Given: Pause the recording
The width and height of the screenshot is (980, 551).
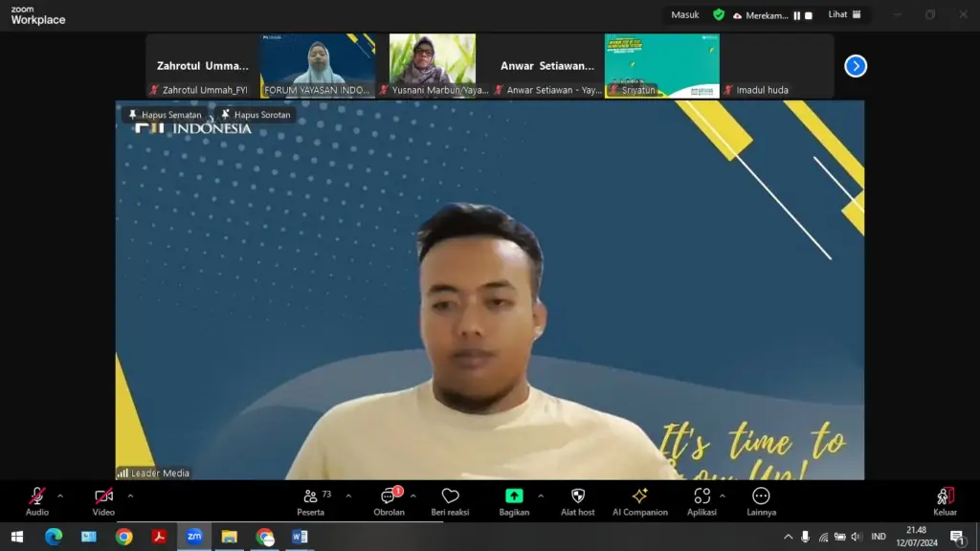Looking at the screenshot, I should (x=797, y=15).
